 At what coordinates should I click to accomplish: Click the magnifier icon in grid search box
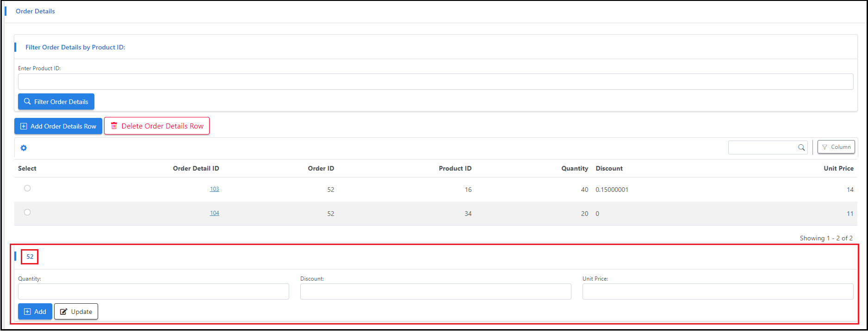pos(801,147)
